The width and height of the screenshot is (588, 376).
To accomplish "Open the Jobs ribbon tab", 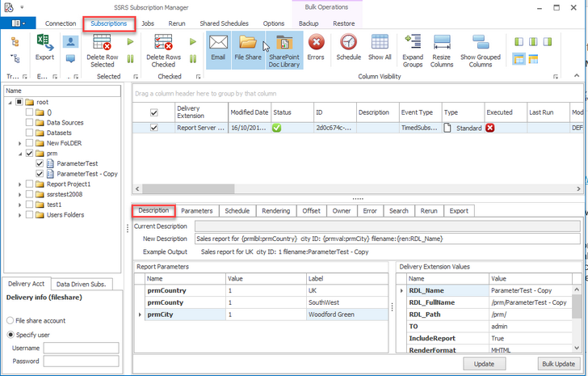I will pos(148,23).
